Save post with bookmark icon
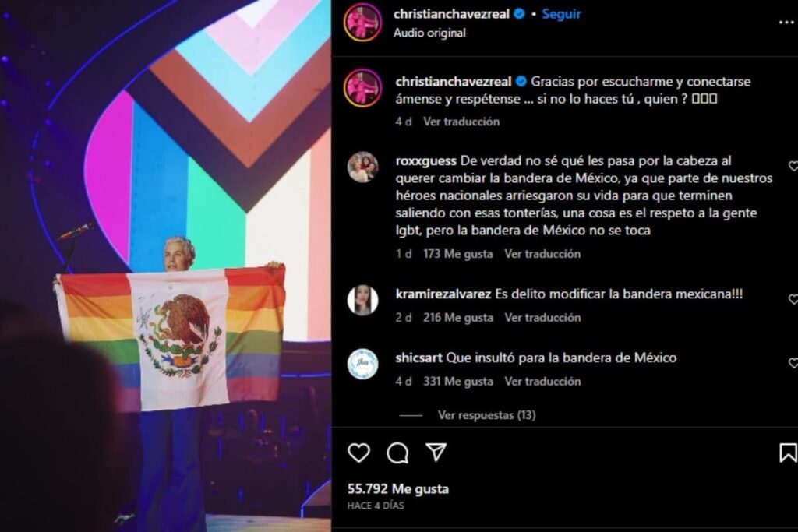The width and height of the screenshot is (798, 532). pyautogui.click(x=788, y=453)
